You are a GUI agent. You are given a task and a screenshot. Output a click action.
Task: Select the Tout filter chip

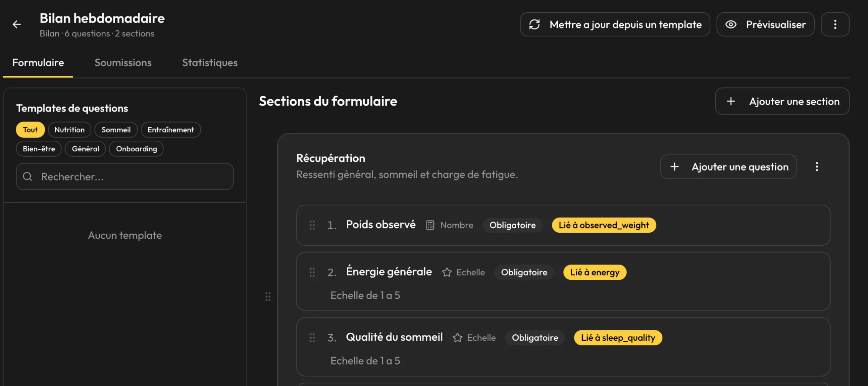30,130
